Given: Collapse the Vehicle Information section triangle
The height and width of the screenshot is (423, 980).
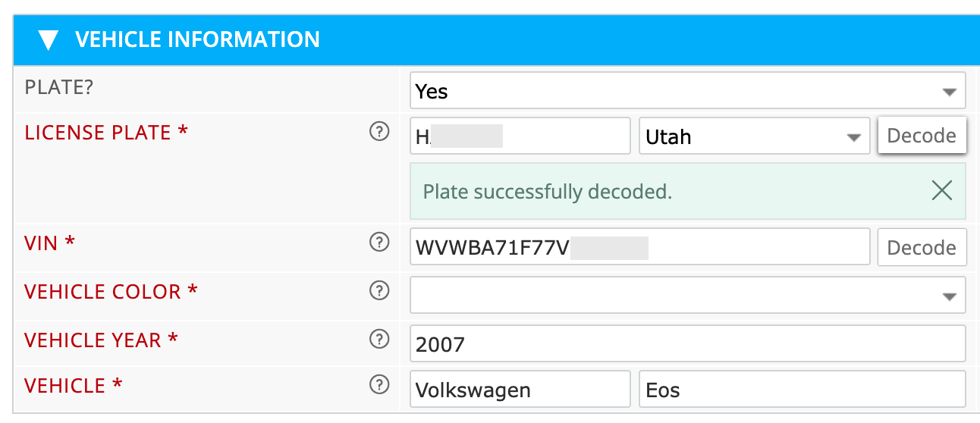Looking at the screenshot, I should [x=49, y=40].
